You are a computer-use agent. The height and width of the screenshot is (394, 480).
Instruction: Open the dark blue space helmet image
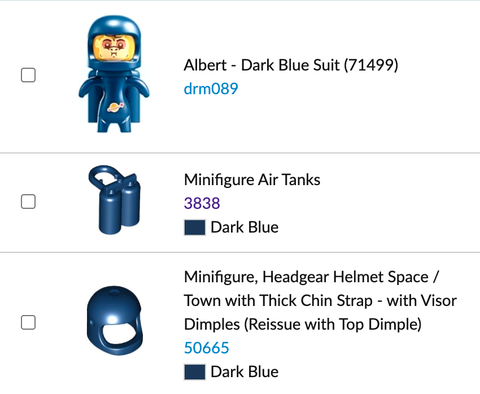tap(115, 321)
